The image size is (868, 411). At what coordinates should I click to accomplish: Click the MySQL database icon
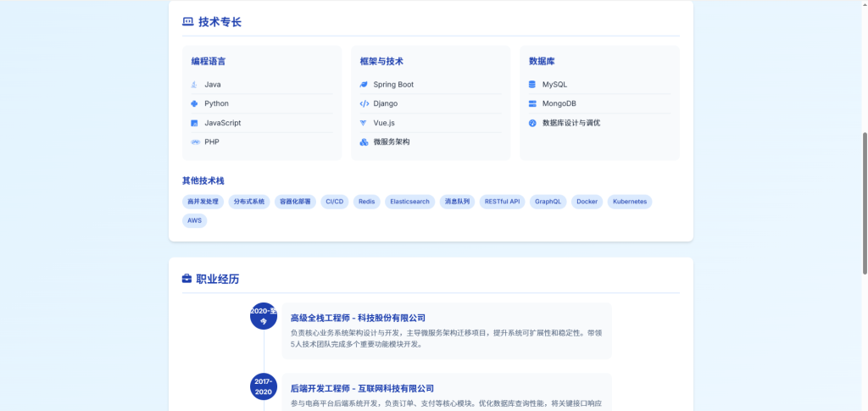(x=532, y=85)
